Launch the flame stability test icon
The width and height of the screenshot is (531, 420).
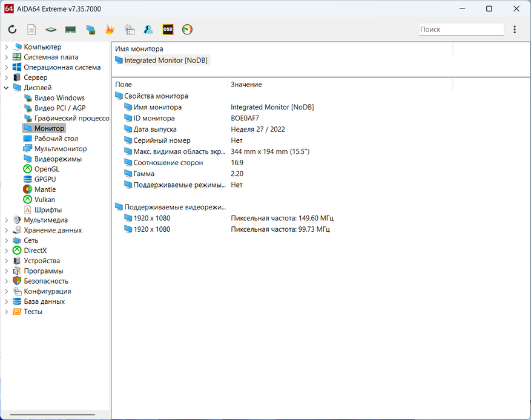pyautogui.click(x=110, y=29)
